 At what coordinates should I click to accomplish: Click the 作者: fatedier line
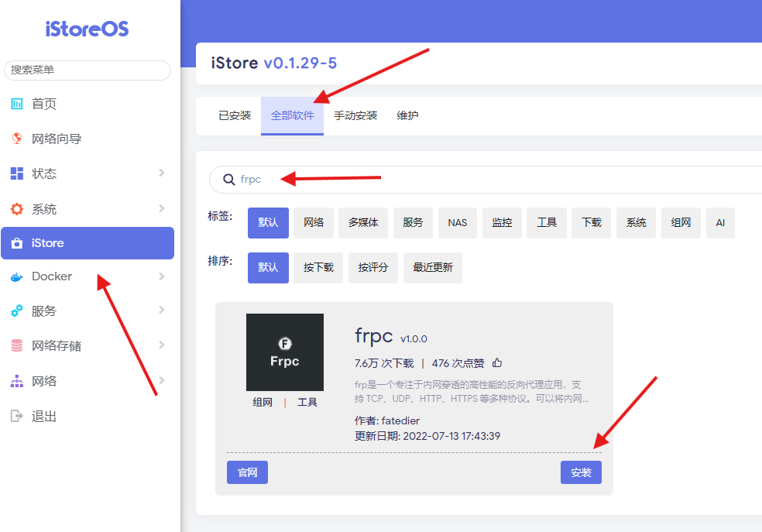pos(387,420)
